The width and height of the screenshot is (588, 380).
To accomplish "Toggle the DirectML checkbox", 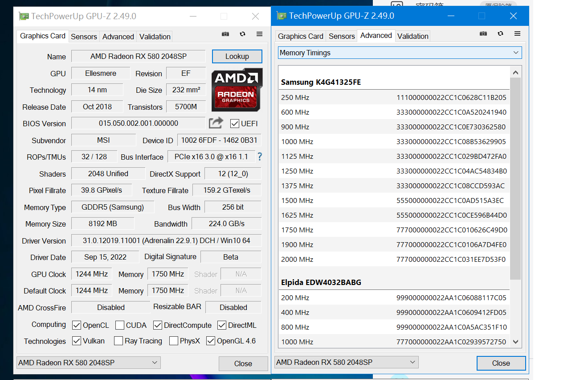I will 222,325.
